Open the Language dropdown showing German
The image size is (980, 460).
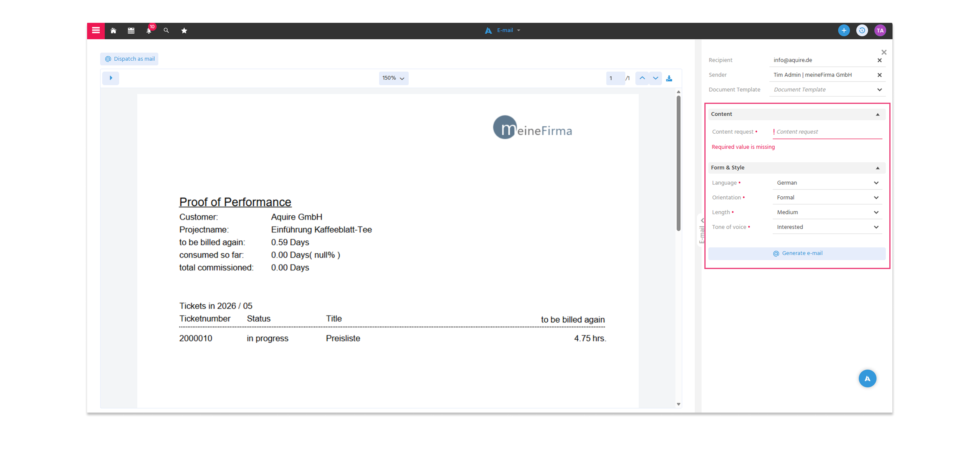tap(827, 183)
